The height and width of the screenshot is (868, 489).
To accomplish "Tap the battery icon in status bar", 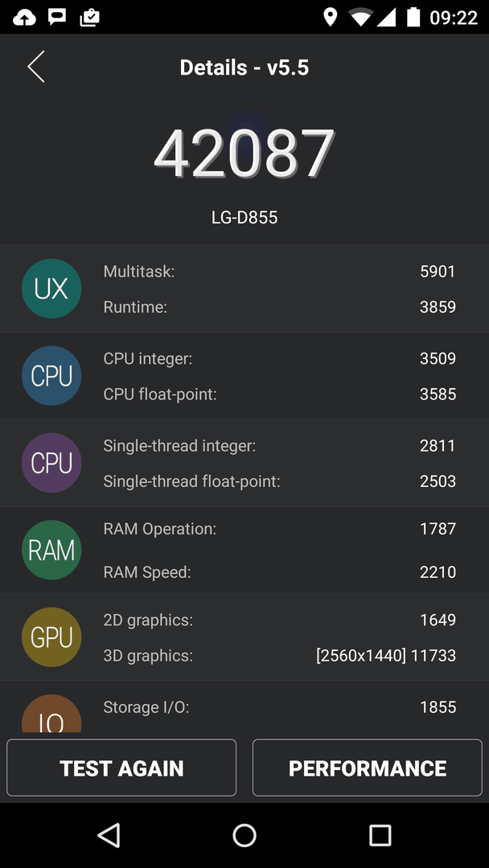I will click(413, 17).
